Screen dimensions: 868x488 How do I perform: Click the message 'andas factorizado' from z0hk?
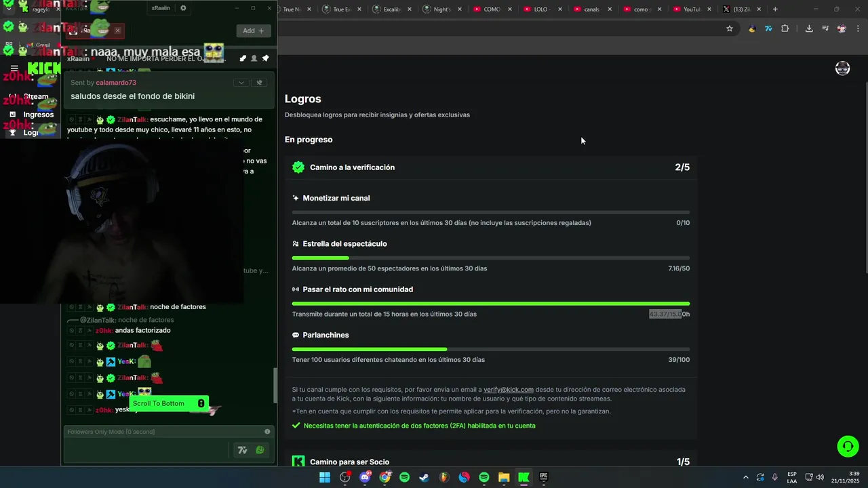[142, 330]
